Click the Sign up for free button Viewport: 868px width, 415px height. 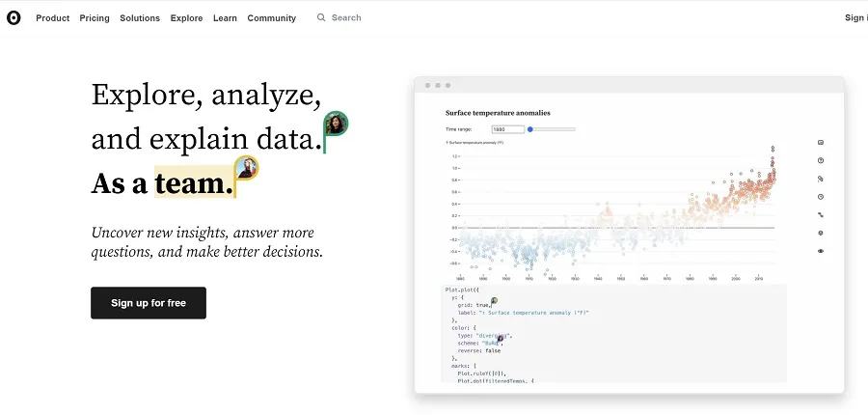tap(149, 303)
